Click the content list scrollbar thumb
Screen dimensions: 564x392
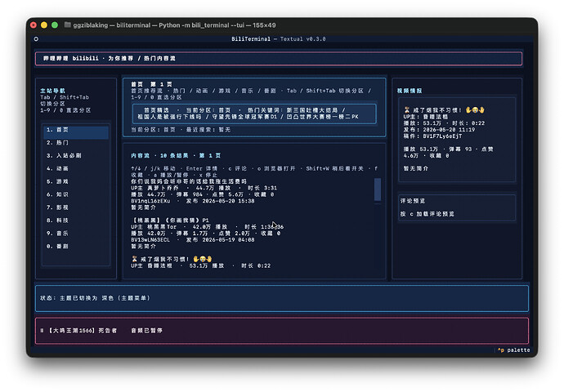pos(378,189)
